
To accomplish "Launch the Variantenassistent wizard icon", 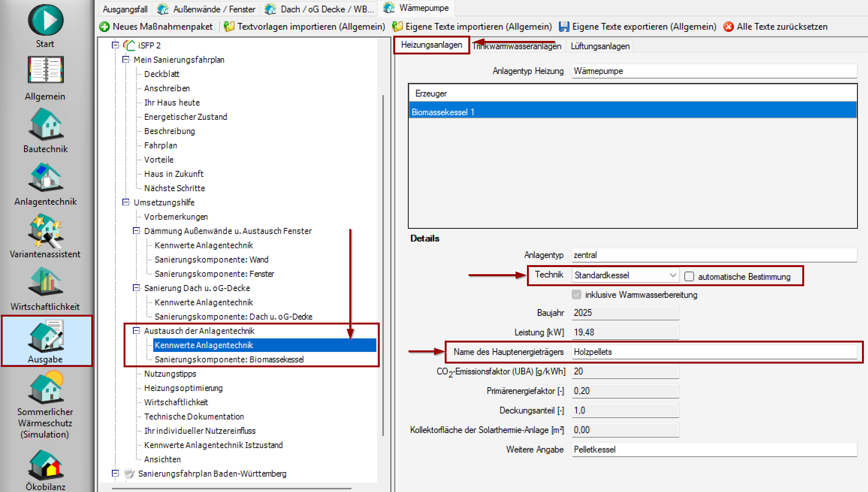I will (x=45, y=230).
